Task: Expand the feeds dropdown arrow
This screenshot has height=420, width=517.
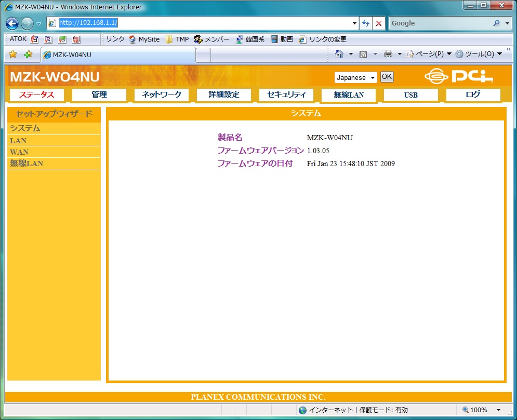Action: (375, 54)
